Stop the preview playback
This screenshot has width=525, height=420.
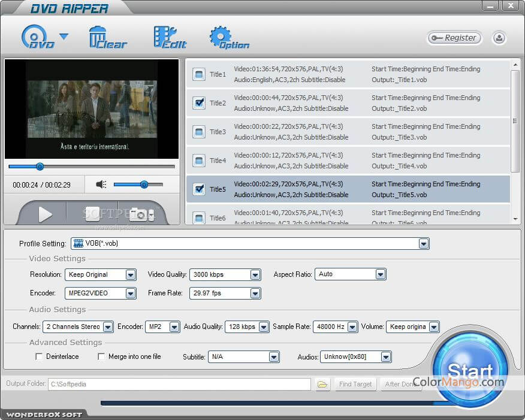click(92, 214)
